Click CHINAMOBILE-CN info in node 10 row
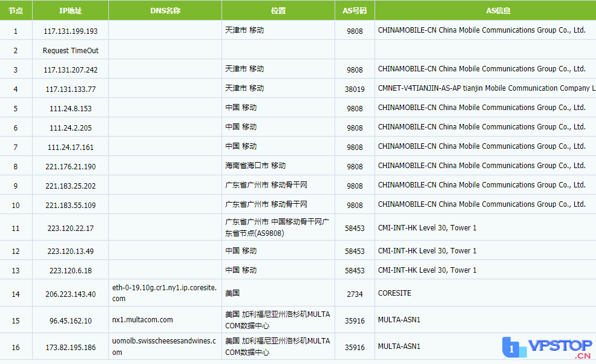 pos(482,204)
